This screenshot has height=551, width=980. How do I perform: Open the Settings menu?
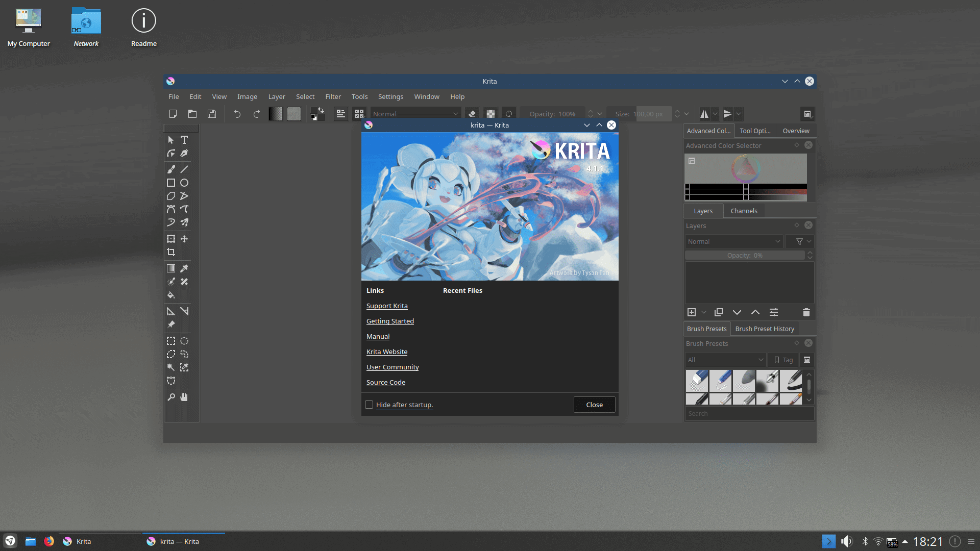click(x=390, y=96)
